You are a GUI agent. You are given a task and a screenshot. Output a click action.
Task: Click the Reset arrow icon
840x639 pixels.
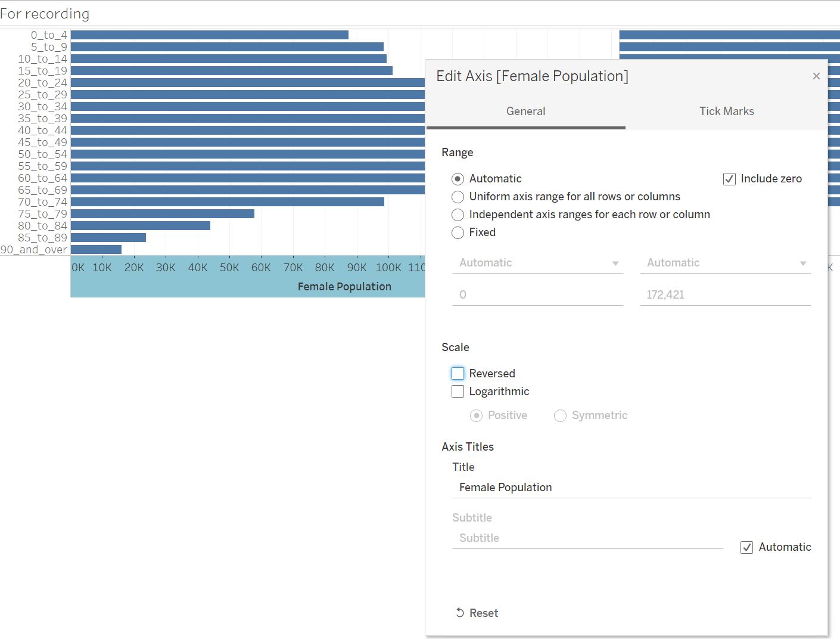click(x=460, y=613)
